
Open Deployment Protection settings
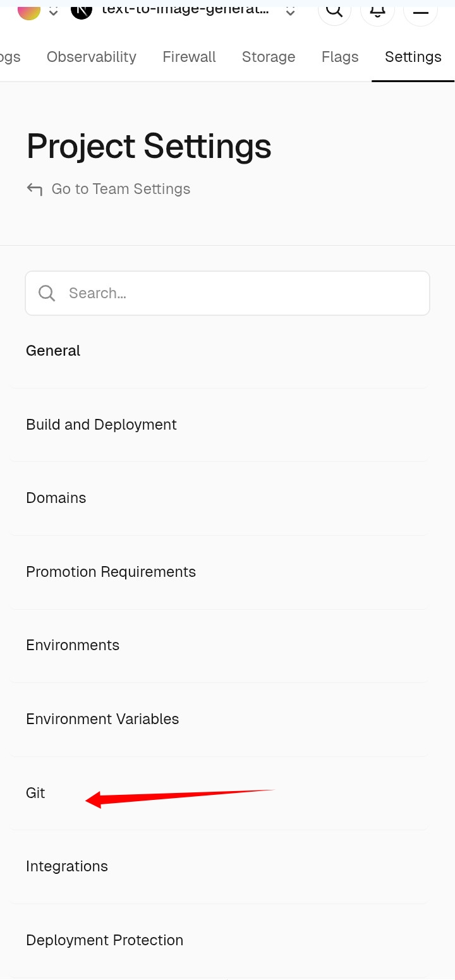click(104, 940)
